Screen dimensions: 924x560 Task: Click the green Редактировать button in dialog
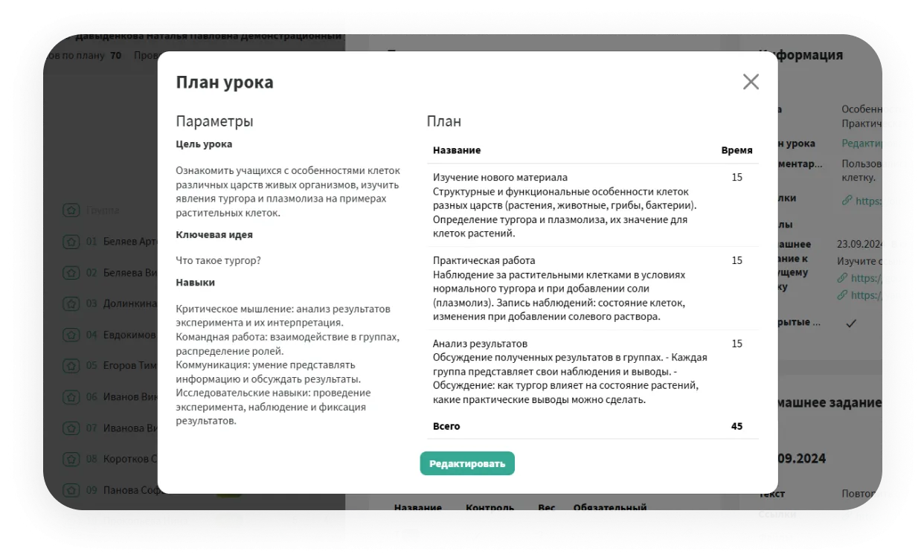[466, 463]
